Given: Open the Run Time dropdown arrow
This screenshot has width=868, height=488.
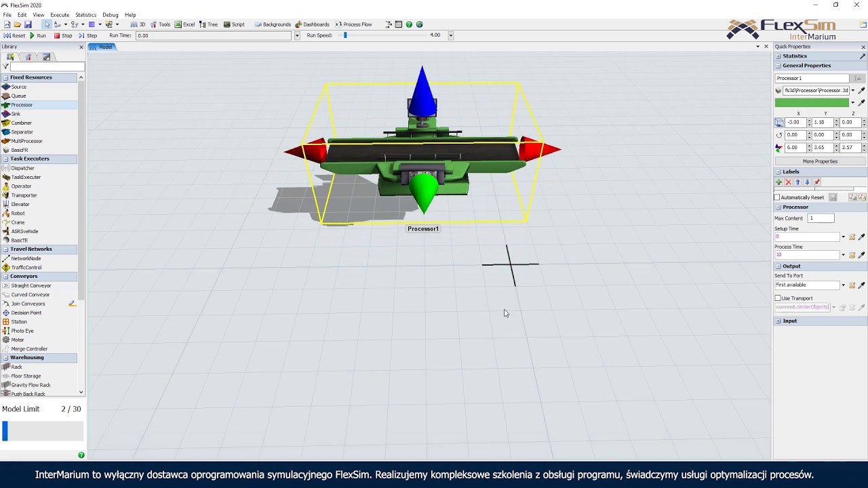Looking at the screenshot, I should coord(296,35).
